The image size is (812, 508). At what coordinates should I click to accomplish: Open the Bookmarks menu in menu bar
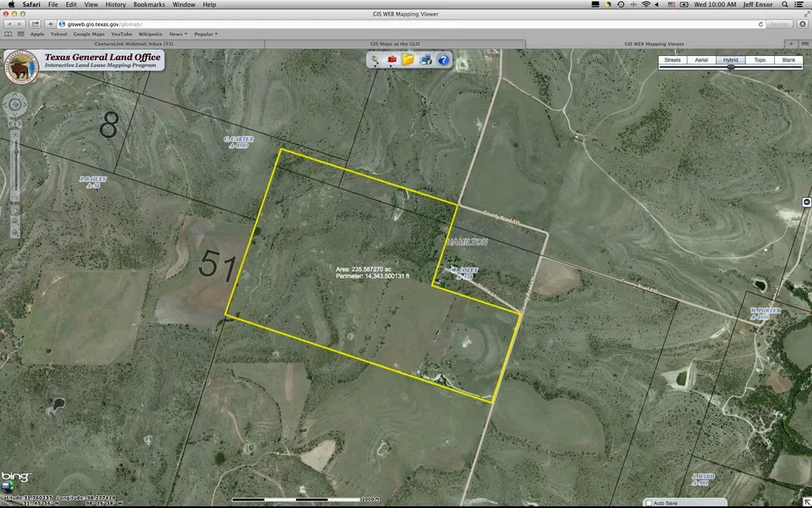[148, 5]
